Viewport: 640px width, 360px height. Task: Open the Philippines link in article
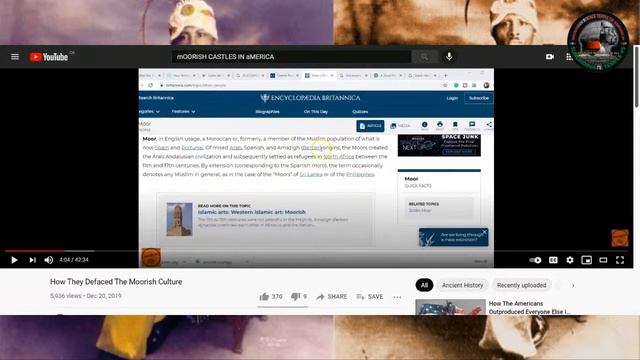pos(360,174)
